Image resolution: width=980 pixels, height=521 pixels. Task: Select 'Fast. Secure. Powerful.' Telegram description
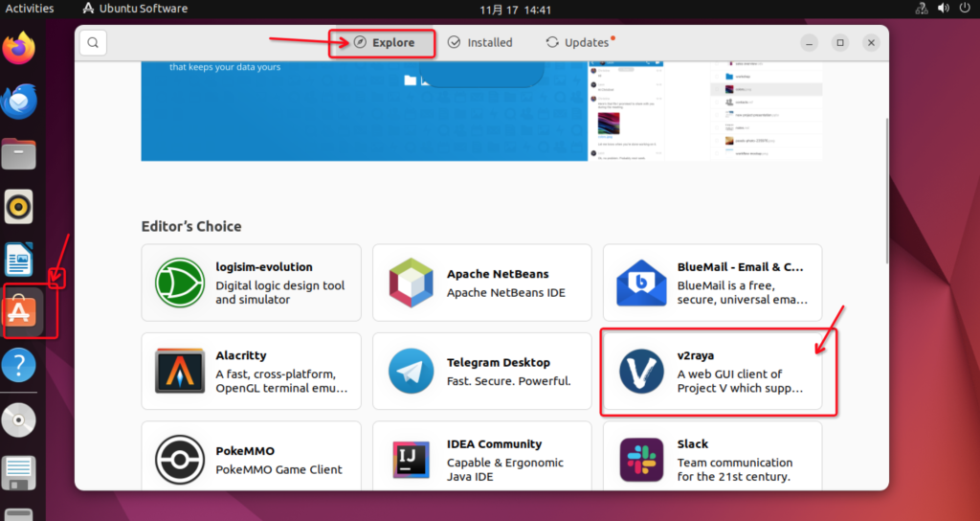(x=509, y=381)
